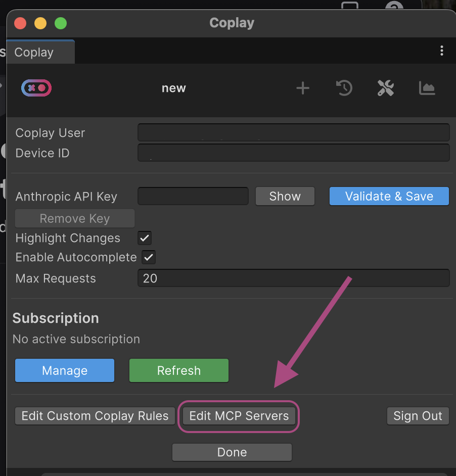Sign Out of Coplay
Viewport: 456px width, 476px height.
coord(418,416)
